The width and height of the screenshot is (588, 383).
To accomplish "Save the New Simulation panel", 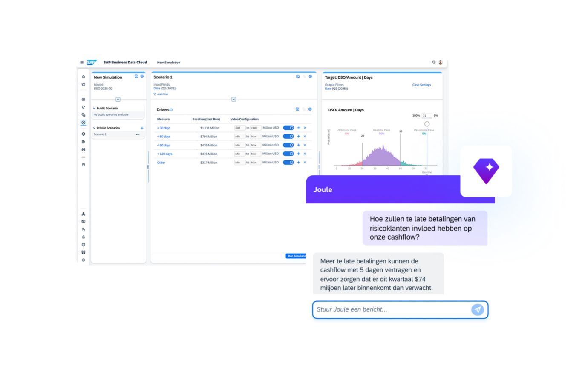I will pyautogui.click(x=136, y=77).
